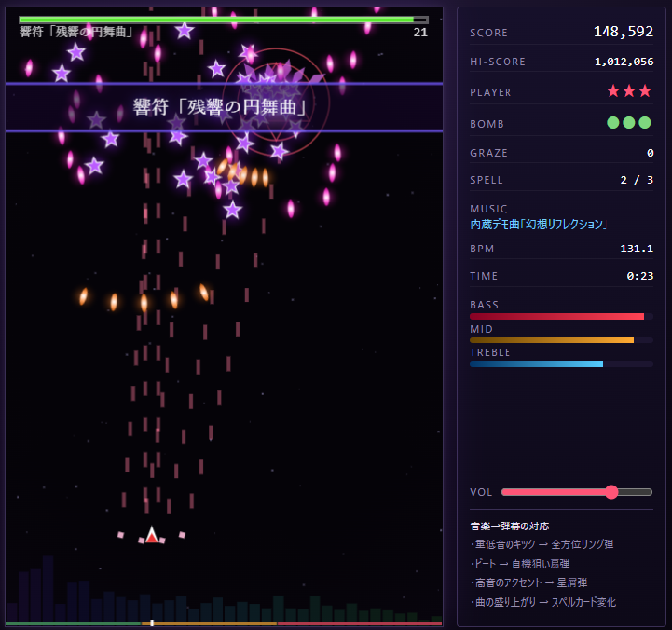672x630 pixels.
Task: Click the spell timer number 21
Action: (420, 33)
